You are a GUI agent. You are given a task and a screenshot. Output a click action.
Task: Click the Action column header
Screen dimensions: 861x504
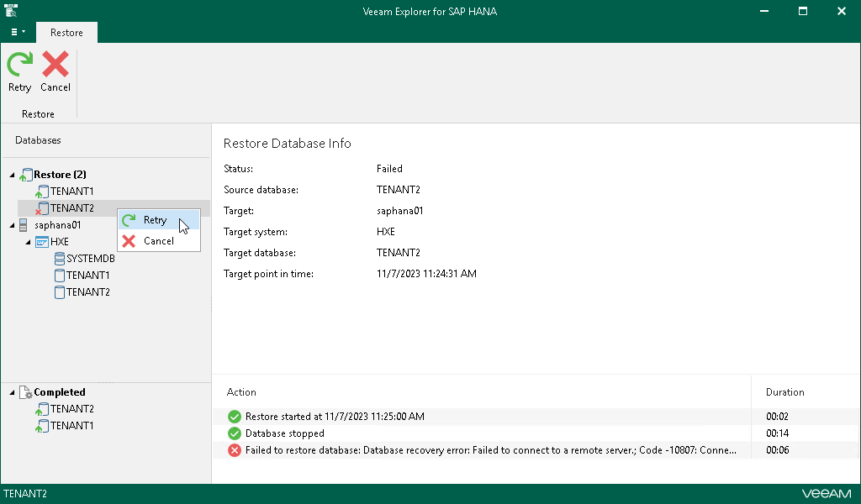coord(241,392)
